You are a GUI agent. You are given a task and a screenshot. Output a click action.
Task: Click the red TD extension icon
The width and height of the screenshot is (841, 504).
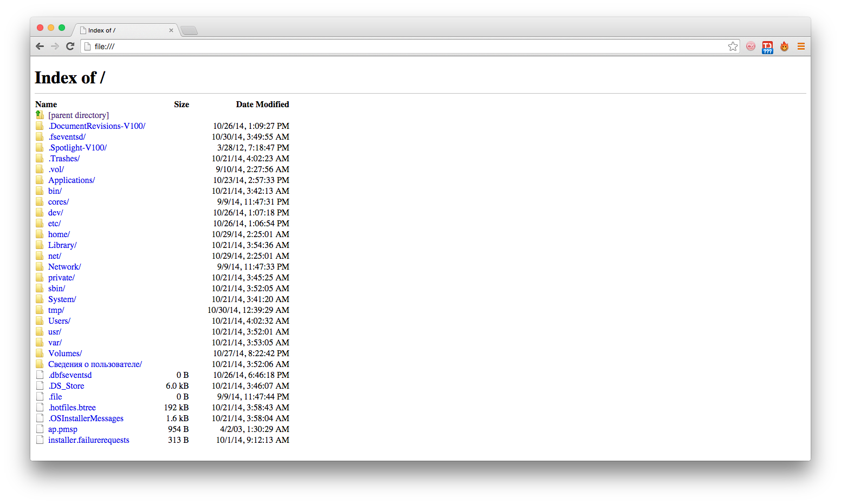767,47
